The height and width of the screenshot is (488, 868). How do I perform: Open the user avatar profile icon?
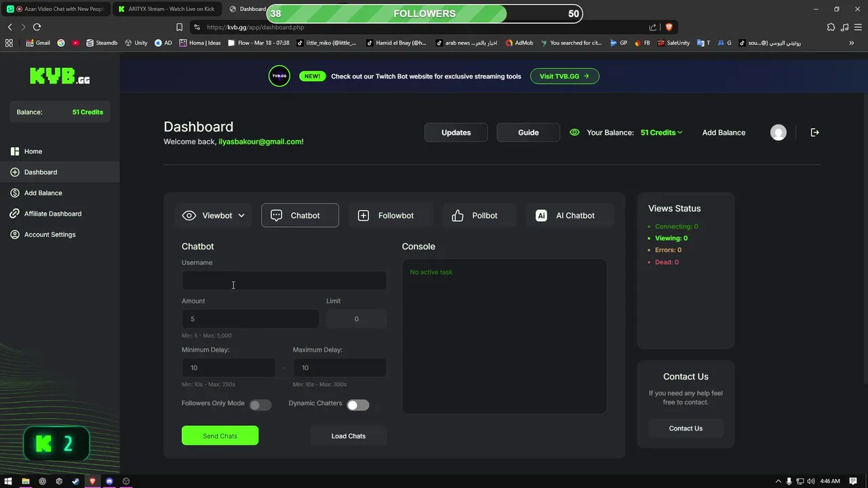click(778, 133)
